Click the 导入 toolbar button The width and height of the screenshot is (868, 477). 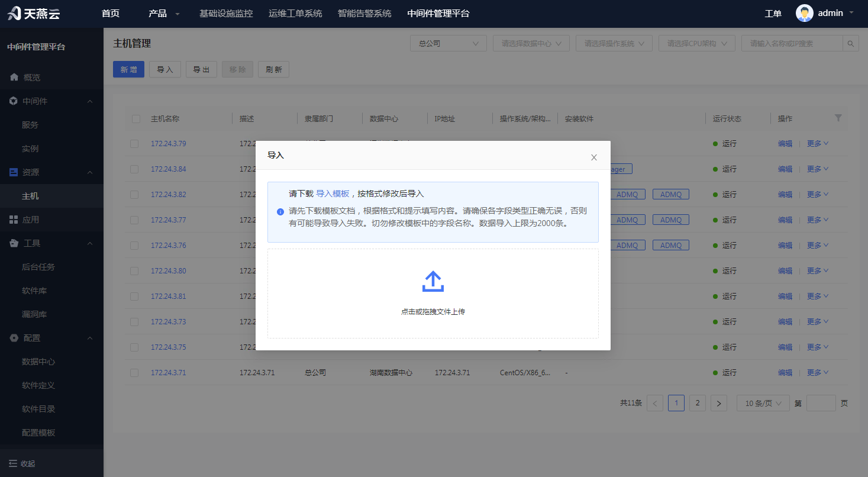pyautogui.click(x=165, y=69)
